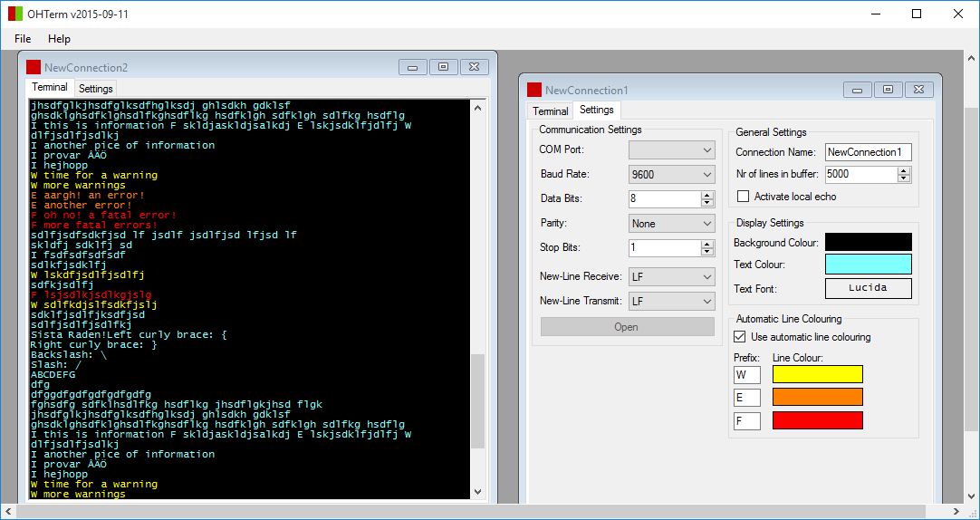Click the OHTerm application icon in title bar

15,14
